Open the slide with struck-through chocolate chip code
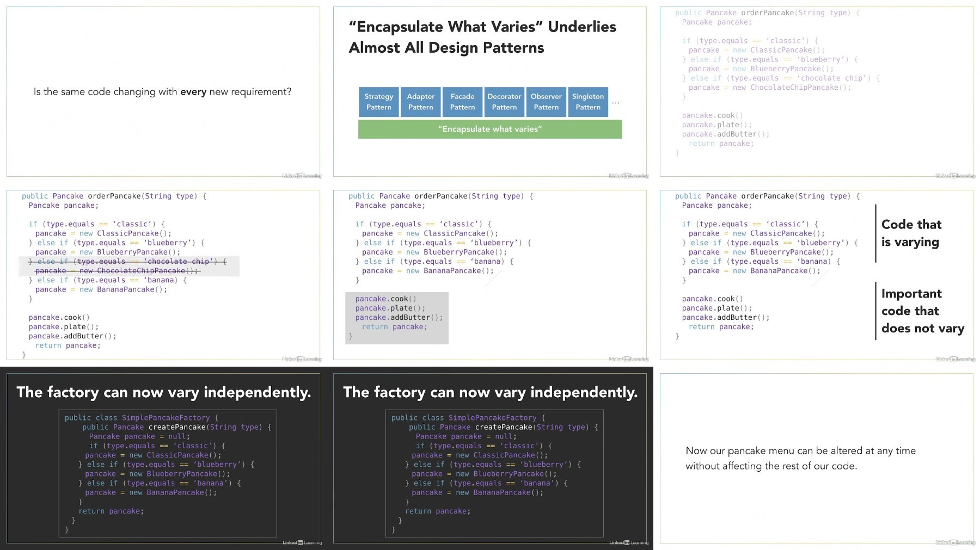Viewport: 980px width, 550px height. coord(163,275)
